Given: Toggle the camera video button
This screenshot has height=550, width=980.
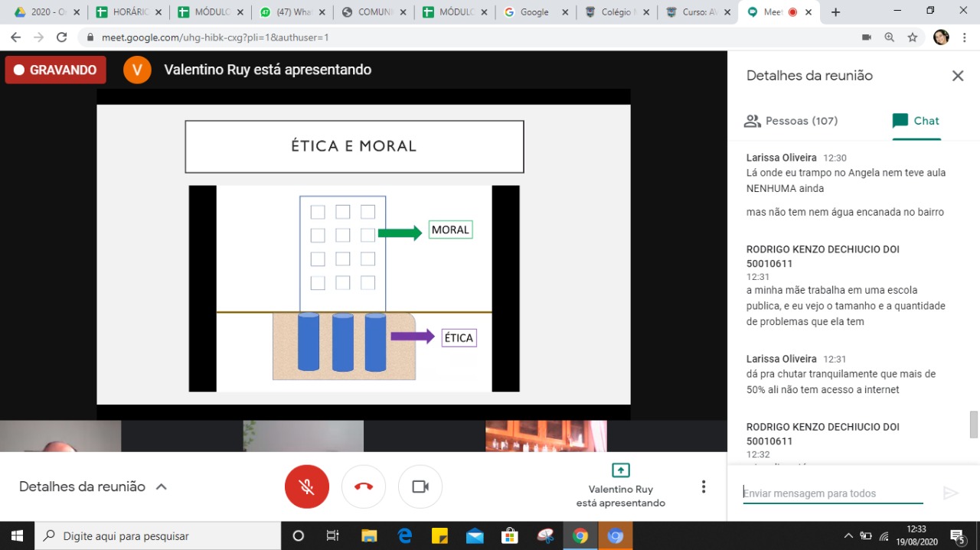Looking at the screenshot, I should tap(420, 487).
